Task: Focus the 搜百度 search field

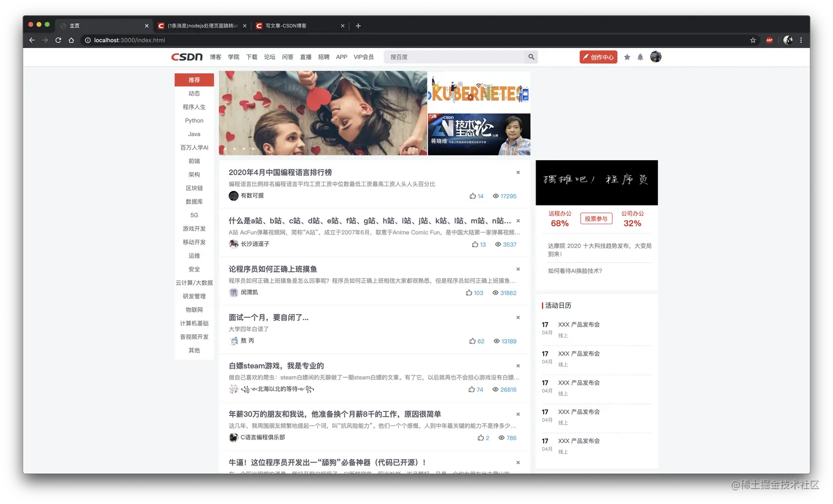Action: (455, 57)
